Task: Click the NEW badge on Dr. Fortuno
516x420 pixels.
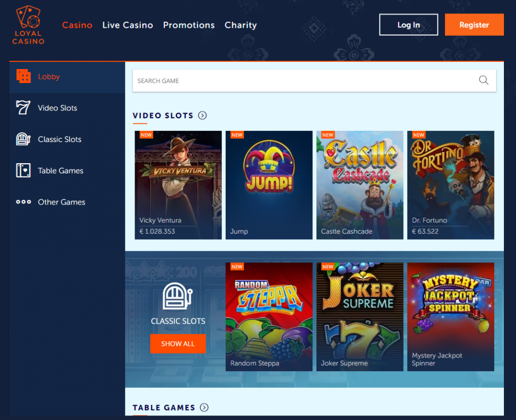Action: [x=419, y=135]
